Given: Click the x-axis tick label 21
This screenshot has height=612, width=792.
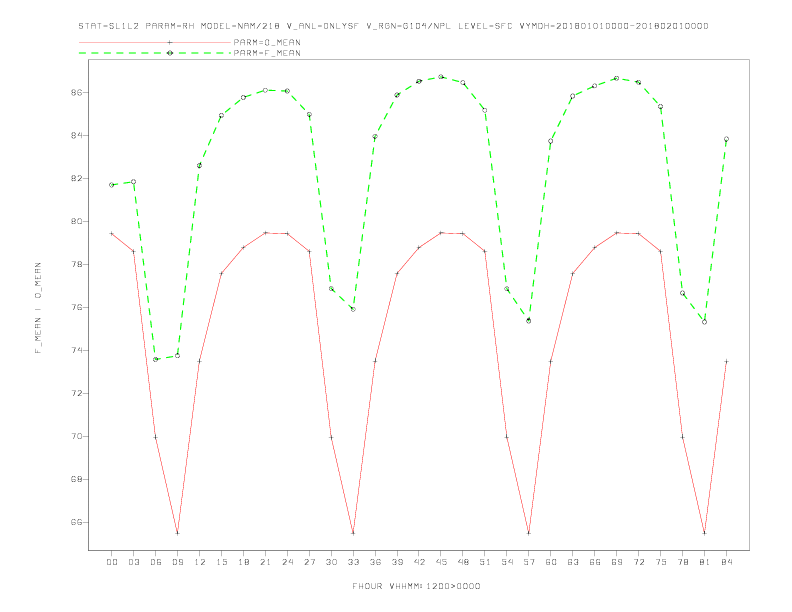Looking at the screenshot, I should [x=266, y=562].
